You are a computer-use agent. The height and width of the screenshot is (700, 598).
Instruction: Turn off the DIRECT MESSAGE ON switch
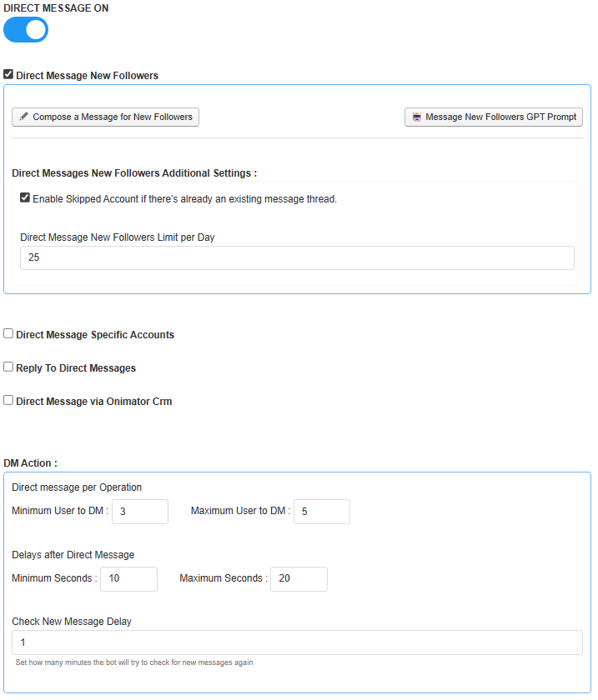(25, 29)
